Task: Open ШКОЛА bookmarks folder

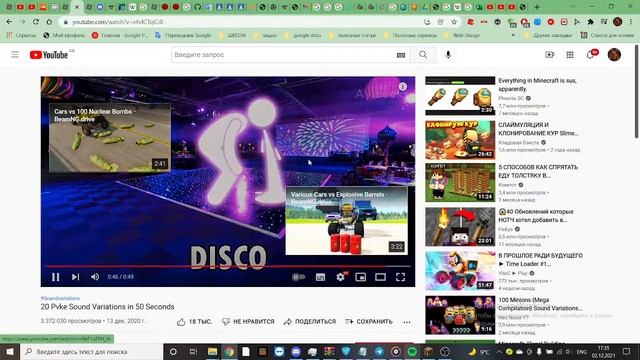Action: (x=232, y=36)
